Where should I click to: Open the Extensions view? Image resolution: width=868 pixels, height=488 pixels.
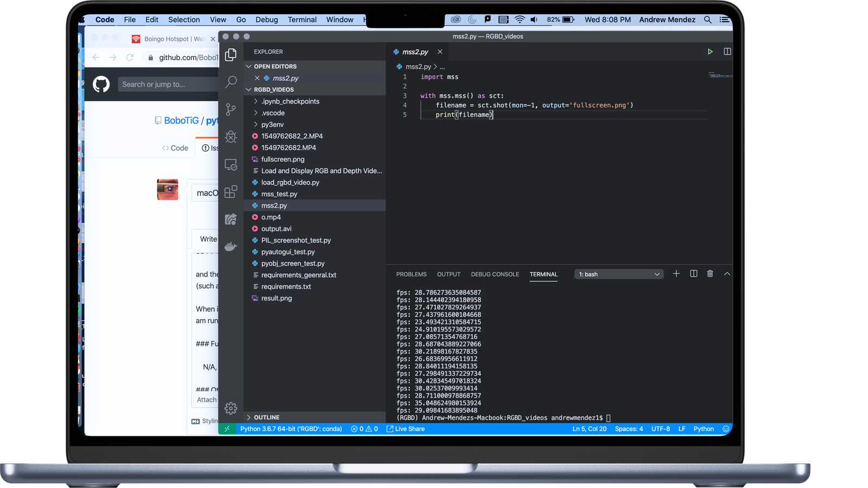231,192
